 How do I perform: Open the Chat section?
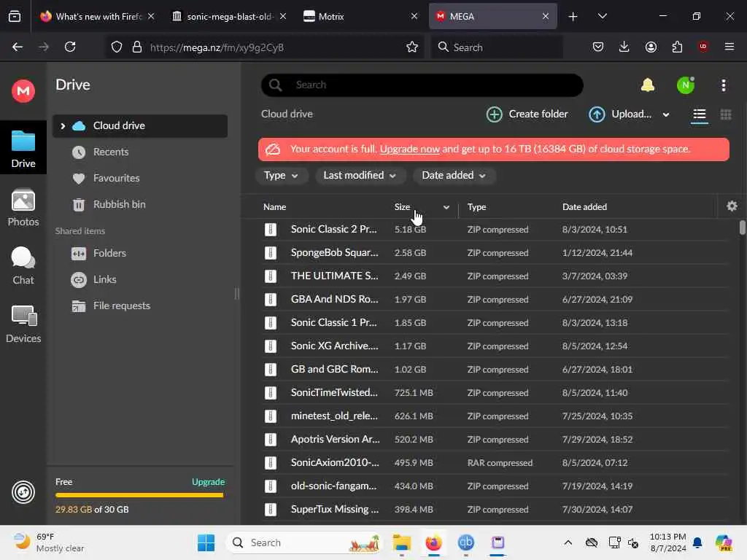[23, 265]
